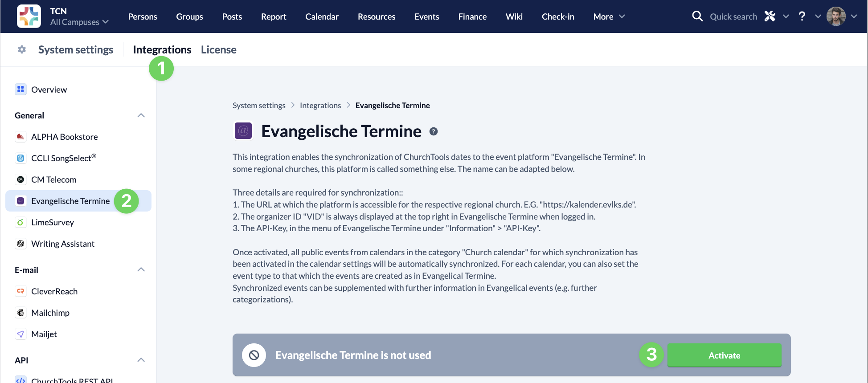Click the Quick search field

pyautogui.click(x=733, y=16)
